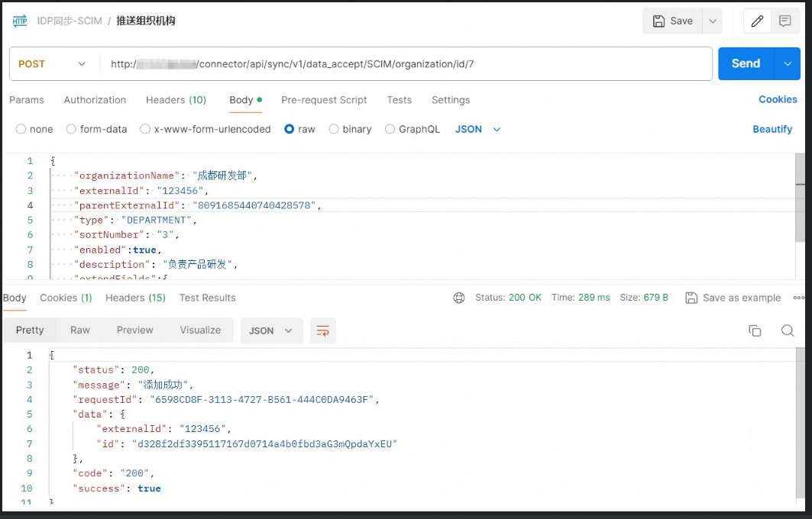Viewport: 812px width, 519px height.
Task: Click the word wrap icon in response
Action: click(323, 330)
